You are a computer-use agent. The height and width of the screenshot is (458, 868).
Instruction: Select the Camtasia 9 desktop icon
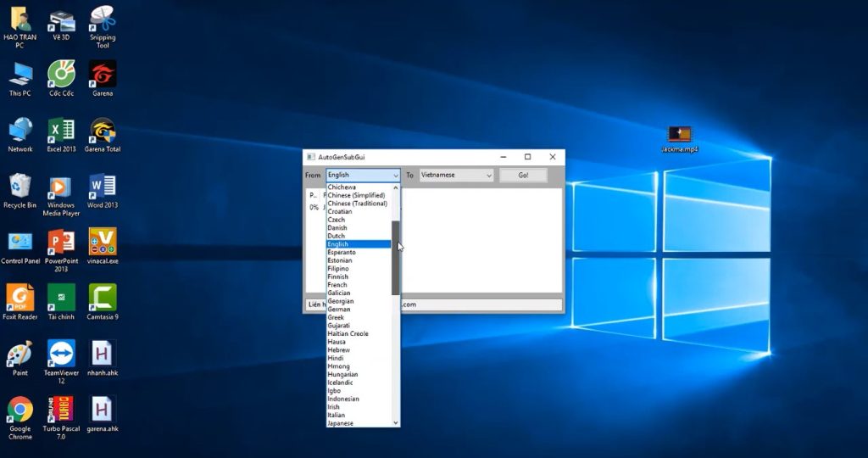tap(103, 298)
